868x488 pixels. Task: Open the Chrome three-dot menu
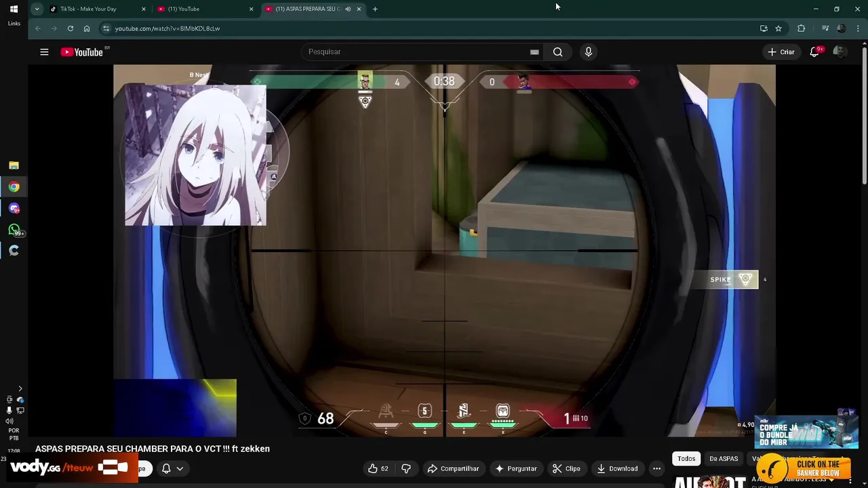[856, 28]
